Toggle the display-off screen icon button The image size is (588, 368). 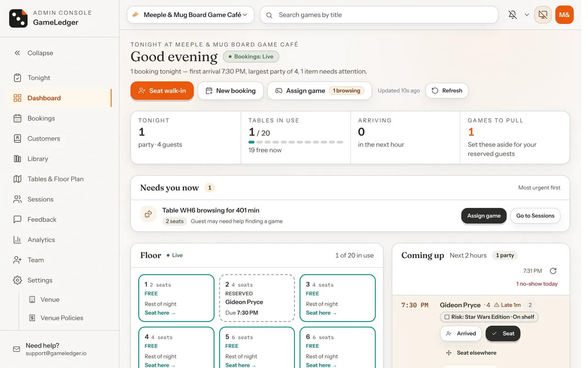point(543,15)
